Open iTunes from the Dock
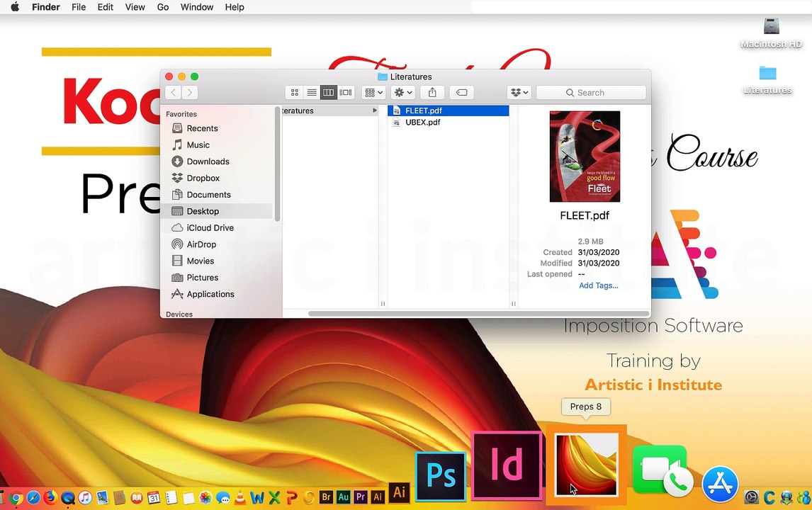 (x=85, y=497)
